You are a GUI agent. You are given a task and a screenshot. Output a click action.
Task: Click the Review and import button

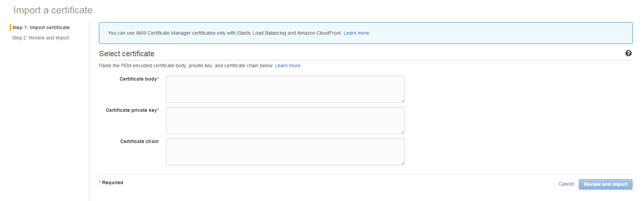coord(606,184)
